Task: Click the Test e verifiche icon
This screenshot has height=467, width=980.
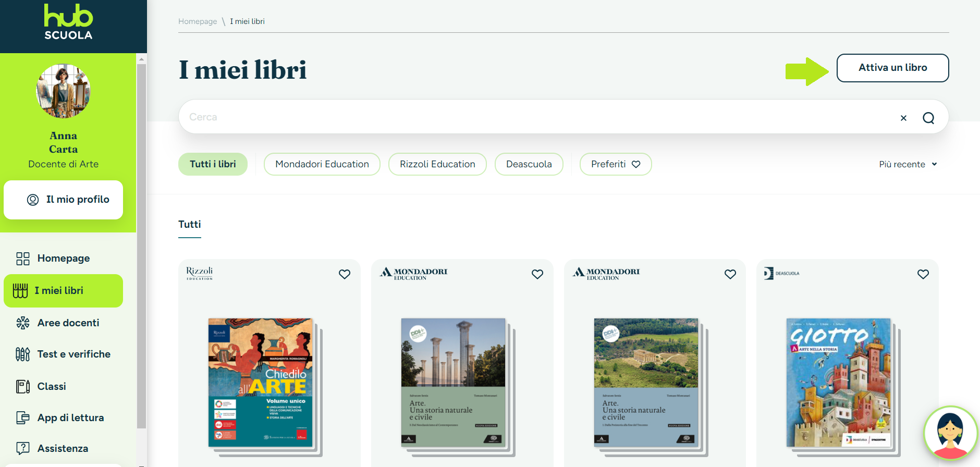Action: tap(23, 354)
